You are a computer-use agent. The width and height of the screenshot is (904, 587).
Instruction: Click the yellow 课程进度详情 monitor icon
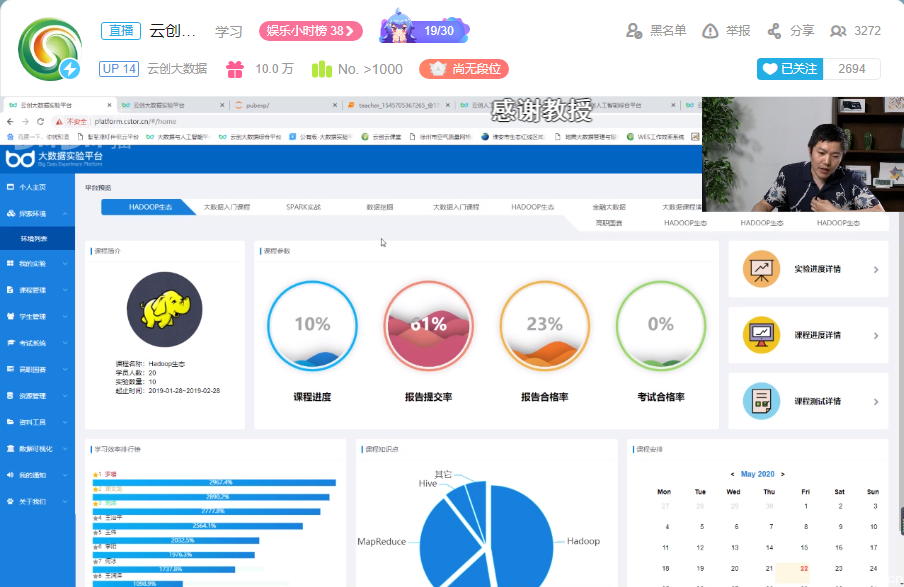click(761, 335)
